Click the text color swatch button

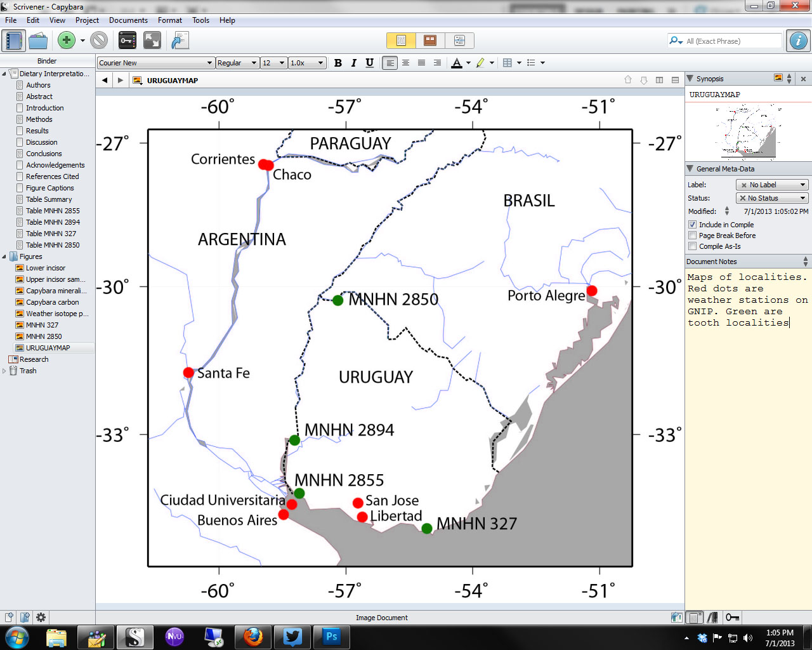[457, 63]
